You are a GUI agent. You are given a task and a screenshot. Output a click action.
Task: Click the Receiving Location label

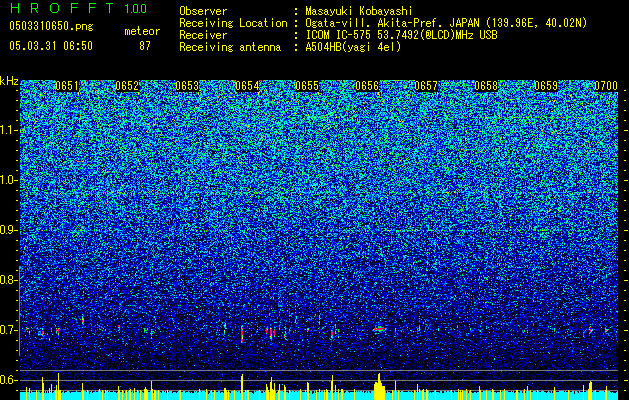pyautogui.click(x=233, y=23)
